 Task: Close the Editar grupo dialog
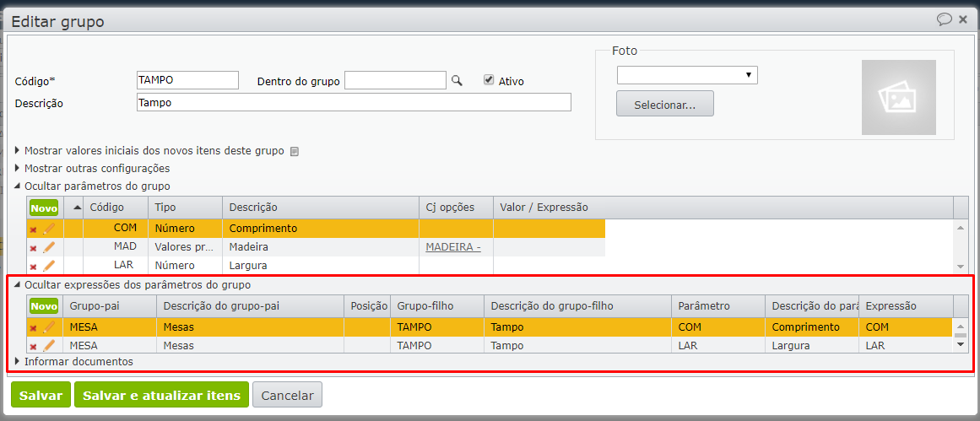point(963,19)
